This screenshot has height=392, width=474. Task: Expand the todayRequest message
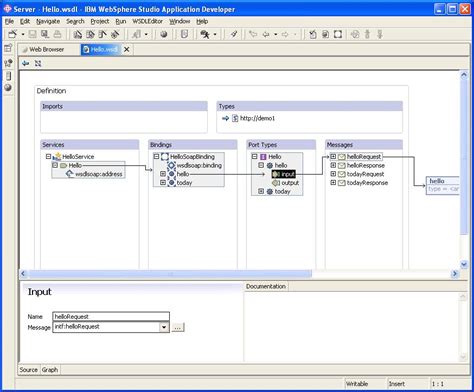pos(333,174)
